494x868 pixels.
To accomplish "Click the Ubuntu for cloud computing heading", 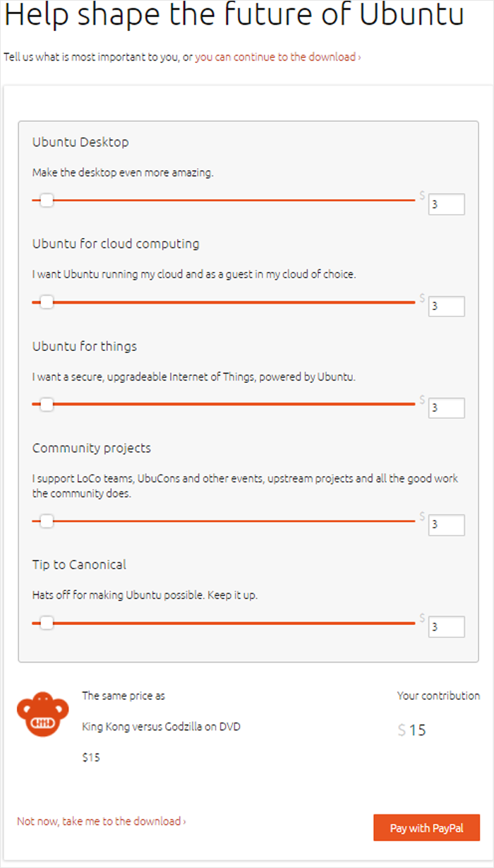I will pos(116,244).
